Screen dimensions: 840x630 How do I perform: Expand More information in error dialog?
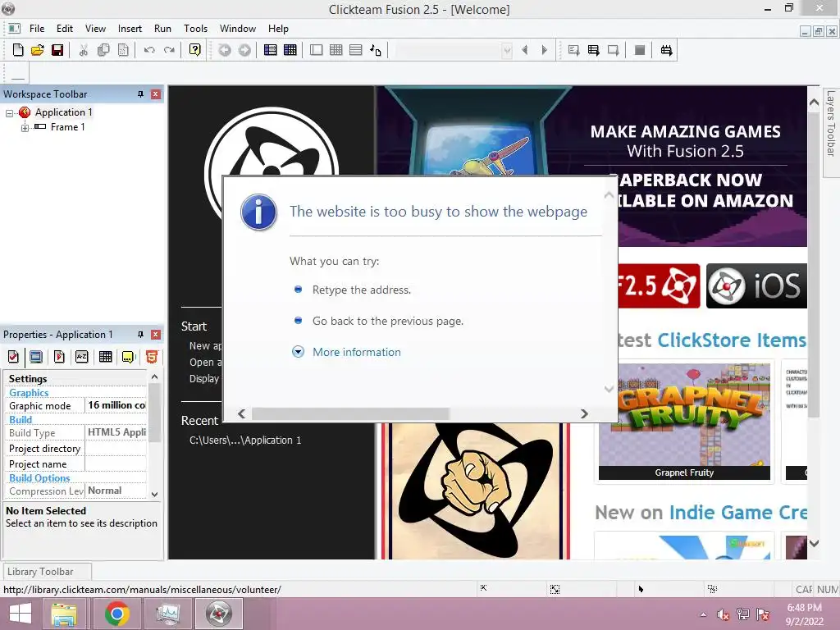(x=356, y=352)
